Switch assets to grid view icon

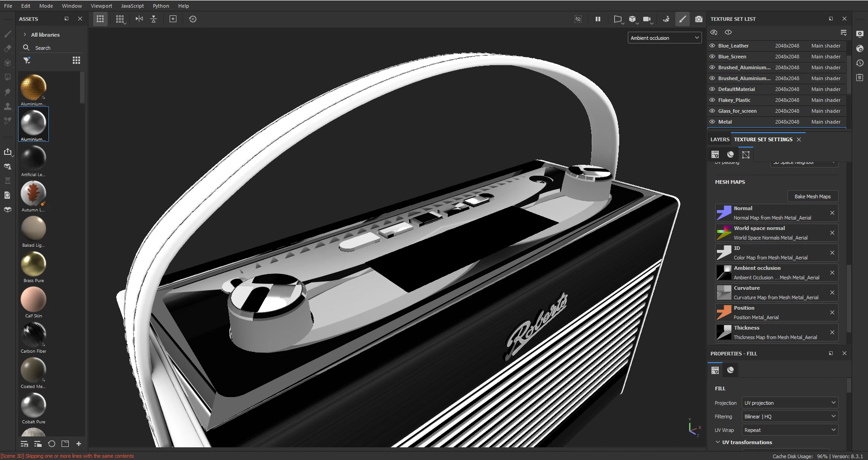(76, 60)
